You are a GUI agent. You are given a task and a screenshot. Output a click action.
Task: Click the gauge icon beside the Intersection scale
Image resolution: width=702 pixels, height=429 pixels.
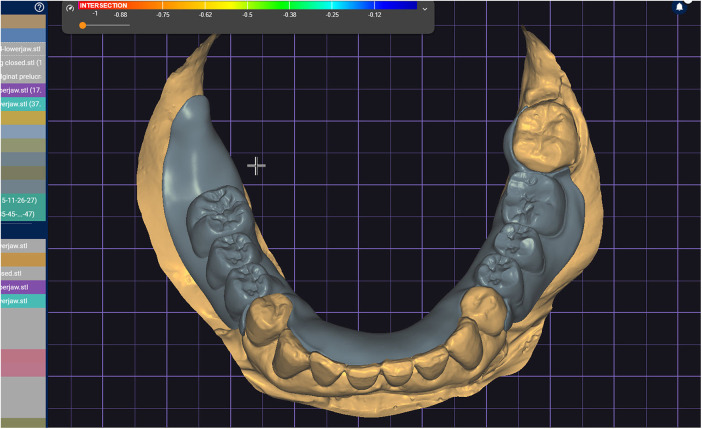point(70,8)
